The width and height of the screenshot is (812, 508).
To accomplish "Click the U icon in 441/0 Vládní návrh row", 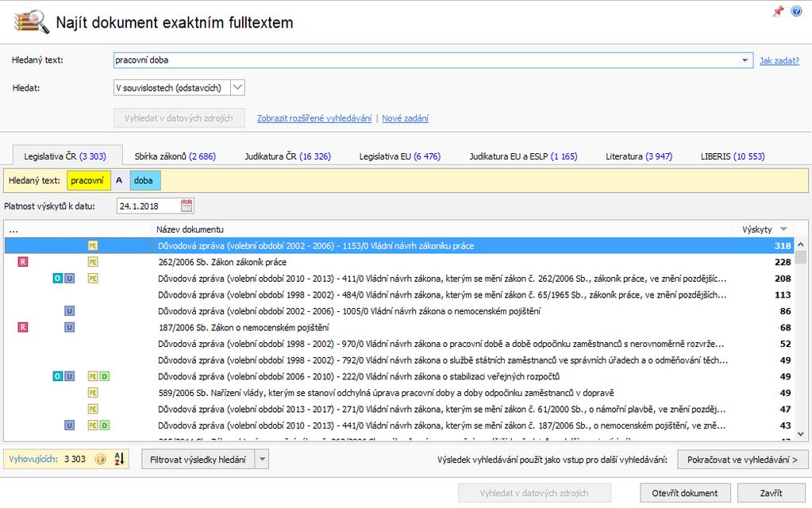I will (x=69, y=425).
